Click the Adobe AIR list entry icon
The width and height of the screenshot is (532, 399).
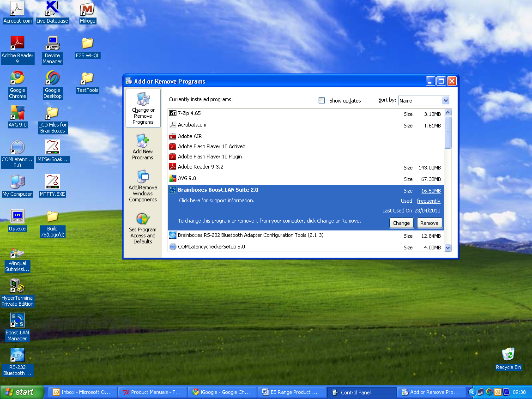[x=172, y=136]
